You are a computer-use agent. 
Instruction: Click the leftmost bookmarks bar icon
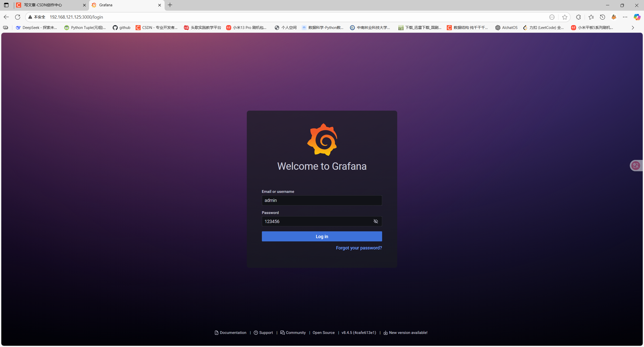(6, 28)
